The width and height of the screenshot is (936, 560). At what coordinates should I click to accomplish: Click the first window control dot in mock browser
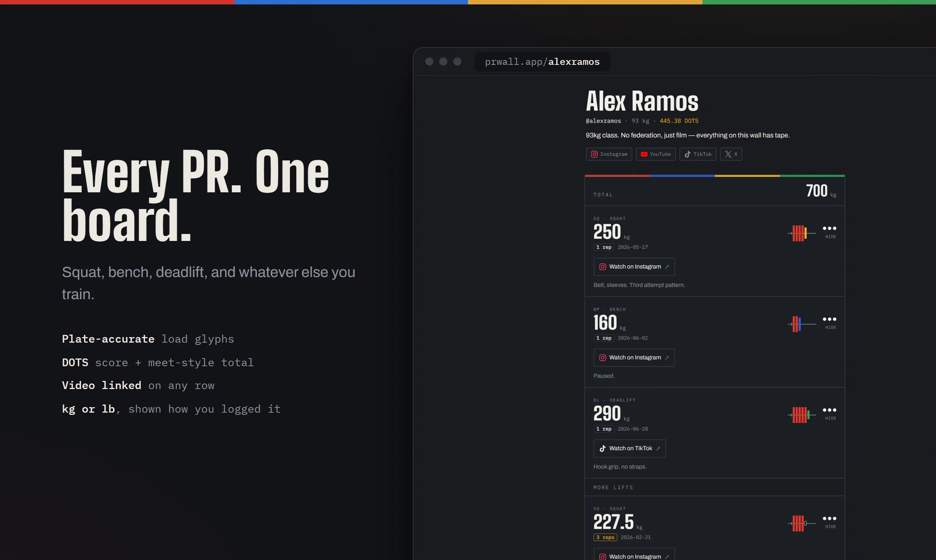[x=429, y=62]
